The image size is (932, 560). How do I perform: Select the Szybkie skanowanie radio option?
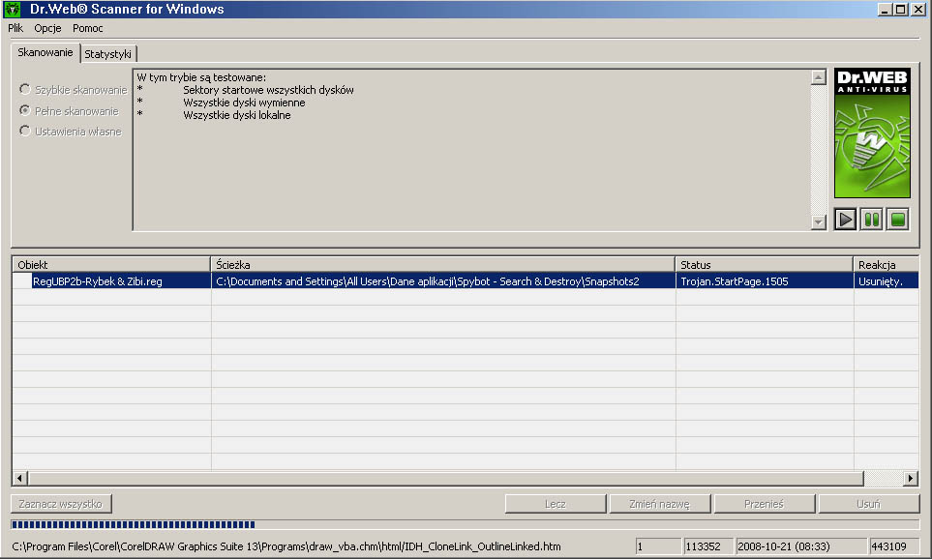coord(25,90)
